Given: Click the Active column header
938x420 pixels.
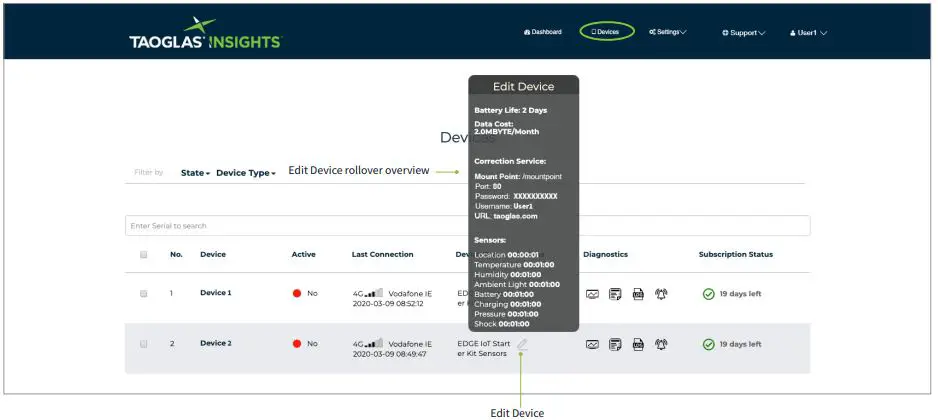Looking at the screenshot, I should pyautogui.click(x=303, y=254).
